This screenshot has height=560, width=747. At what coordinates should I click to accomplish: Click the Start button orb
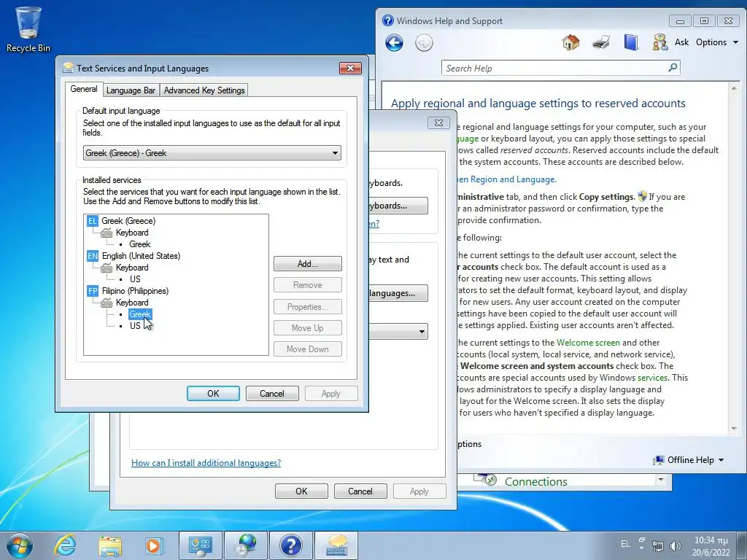pyautogui.click(x=20, y=545)
